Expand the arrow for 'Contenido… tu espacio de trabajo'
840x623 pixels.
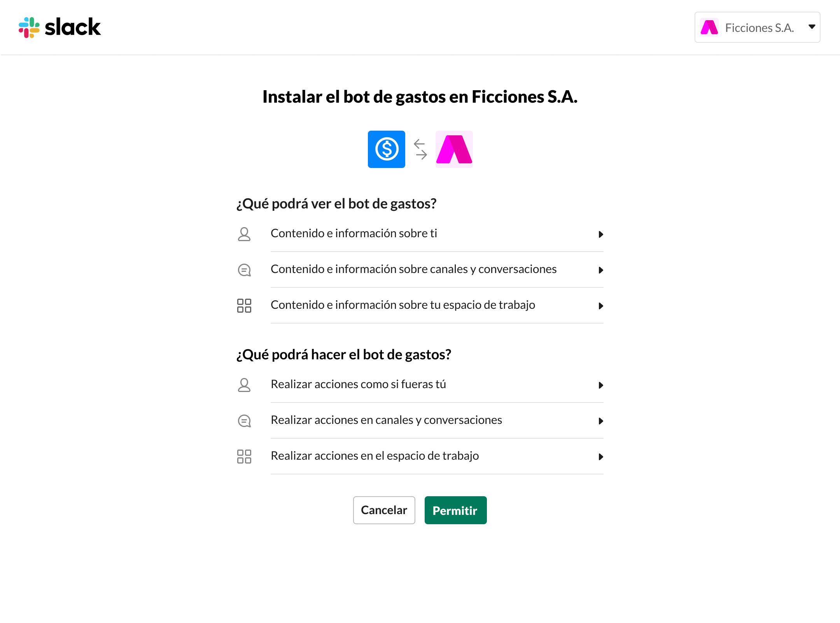[x=601, y=306]
